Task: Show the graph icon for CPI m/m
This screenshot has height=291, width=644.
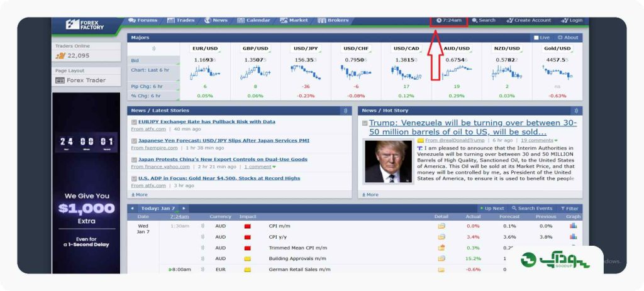Action: (x=573, y=226)
